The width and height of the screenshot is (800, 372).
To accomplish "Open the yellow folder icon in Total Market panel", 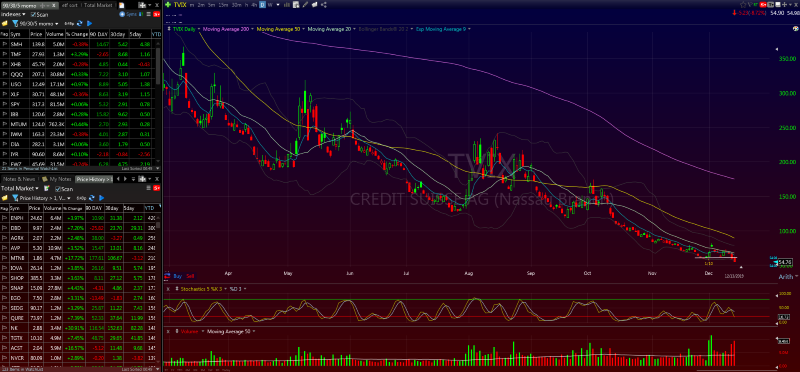I will tap(5, 198).
